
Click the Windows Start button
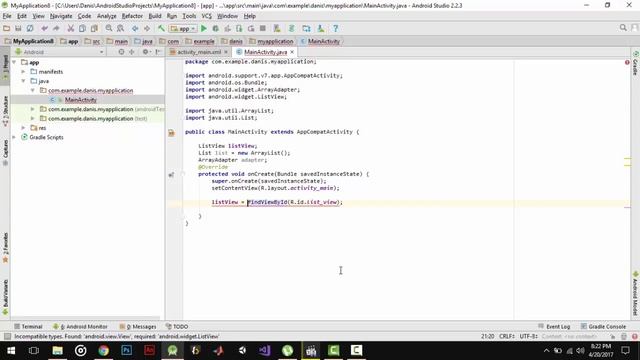tap(11, 350)
